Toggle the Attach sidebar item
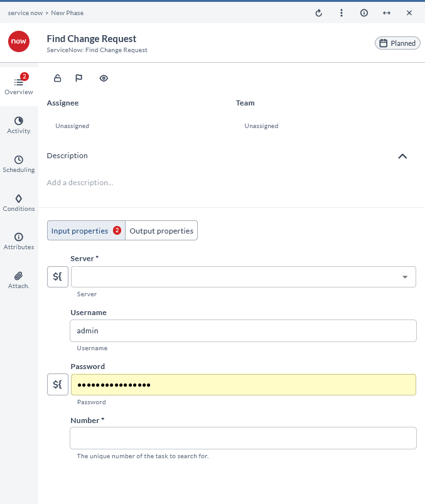The height and width of the screenshot is (504, 425). click(x=19, y=279)
